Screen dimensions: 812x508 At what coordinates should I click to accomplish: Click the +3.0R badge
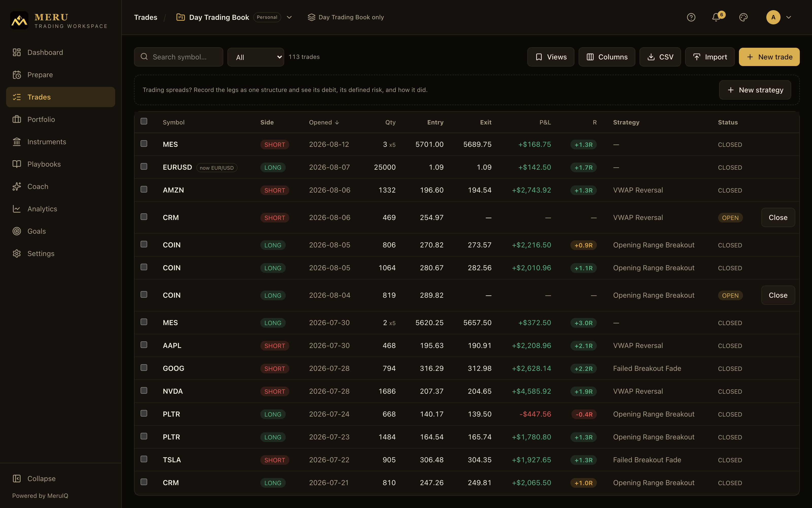pyautogui.click(x=584, y=323)
